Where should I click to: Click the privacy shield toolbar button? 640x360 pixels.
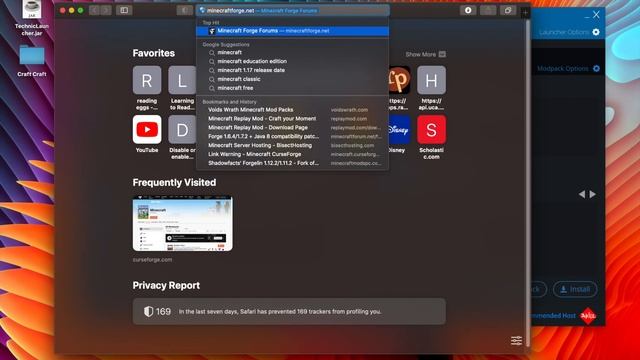click(x=184, y=10)
